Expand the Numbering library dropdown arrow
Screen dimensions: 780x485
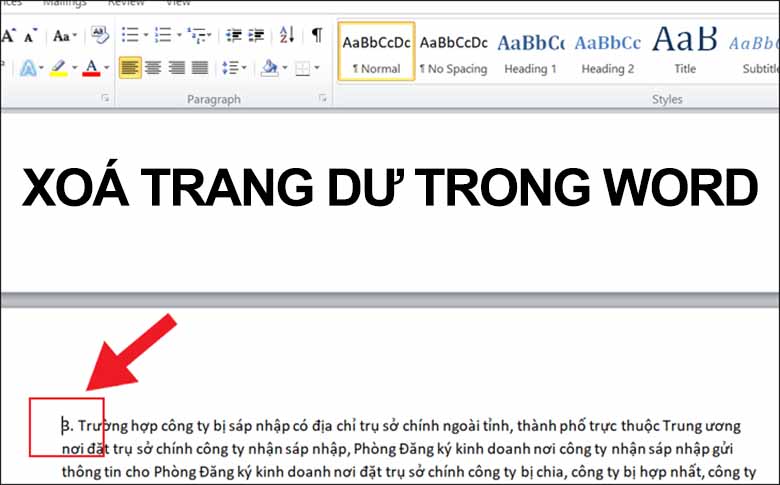(x=179, y=35)
